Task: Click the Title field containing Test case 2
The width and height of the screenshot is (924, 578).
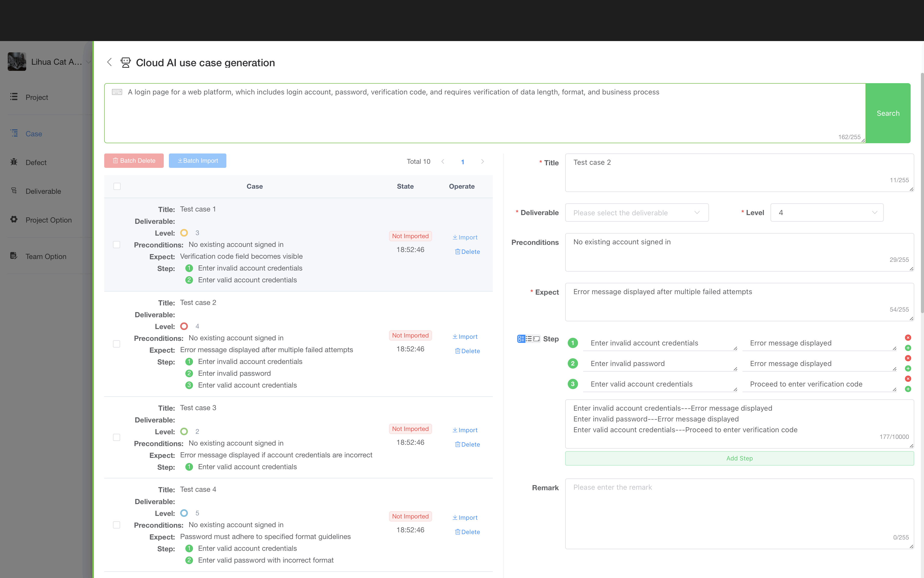Action: (739, 173)
